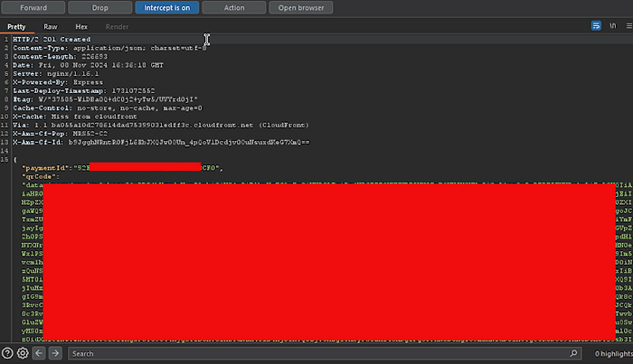Click the "paymentId" JSON key
The width and height of the screenshot is (633, 364).
click(x=45, y=168)
